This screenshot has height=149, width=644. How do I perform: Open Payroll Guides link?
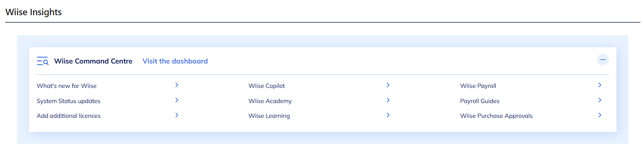coord(480,101)
